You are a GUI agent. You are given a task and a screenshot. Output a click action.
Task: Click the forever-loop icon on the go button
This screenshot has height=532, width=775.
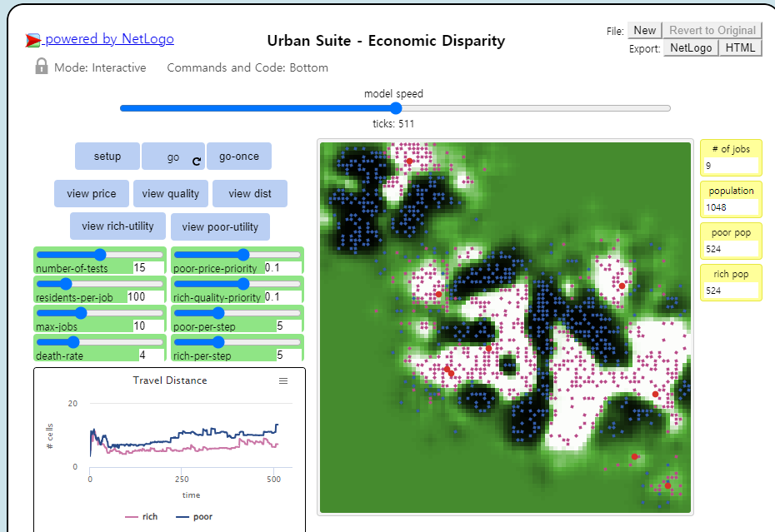tap(196, 161)
